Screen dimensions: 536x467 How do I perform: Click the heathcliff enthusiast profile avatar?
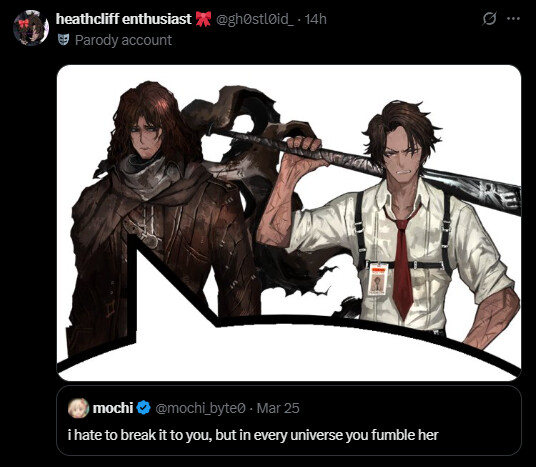31,28
